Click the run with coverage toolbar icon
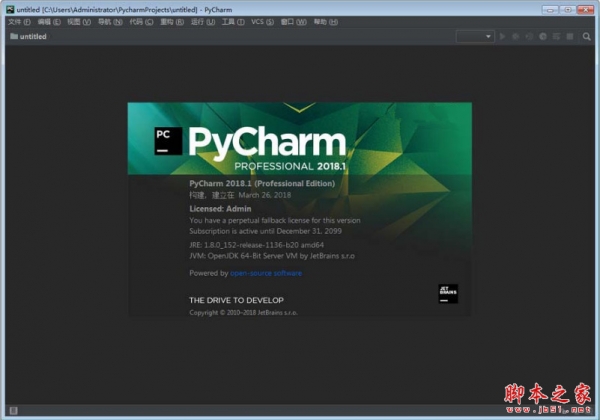This screenshot has height=420, width=600. tap(528, 37)
